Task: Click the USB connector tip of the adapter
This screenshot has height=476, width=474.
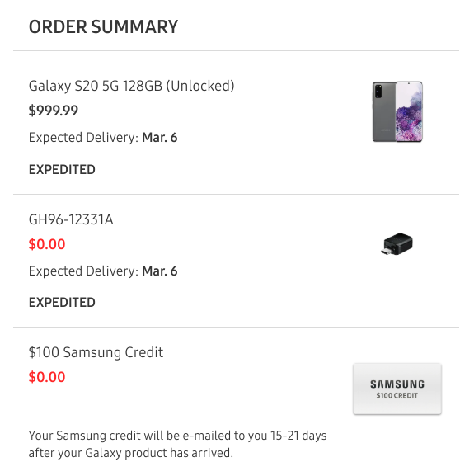Action: click(x=386, y=252)
